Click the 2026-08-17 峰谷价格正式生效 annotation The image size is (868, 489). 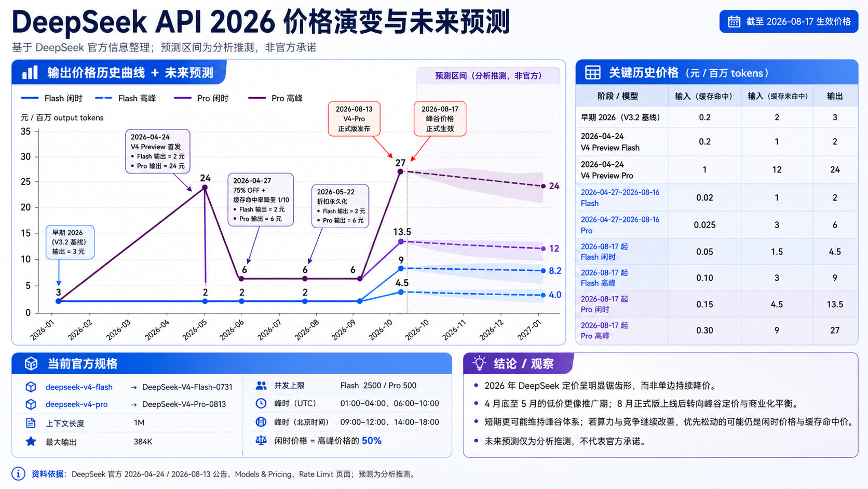coord(440,119)
